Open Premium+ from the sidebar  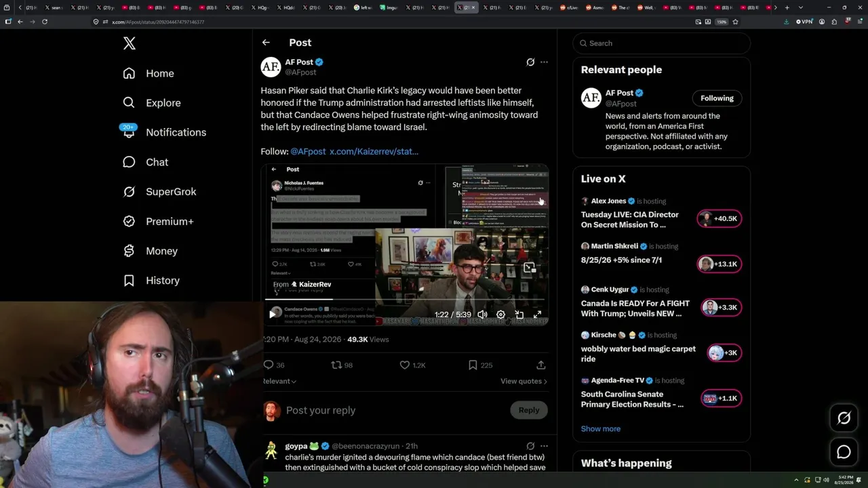click(158, 222)
